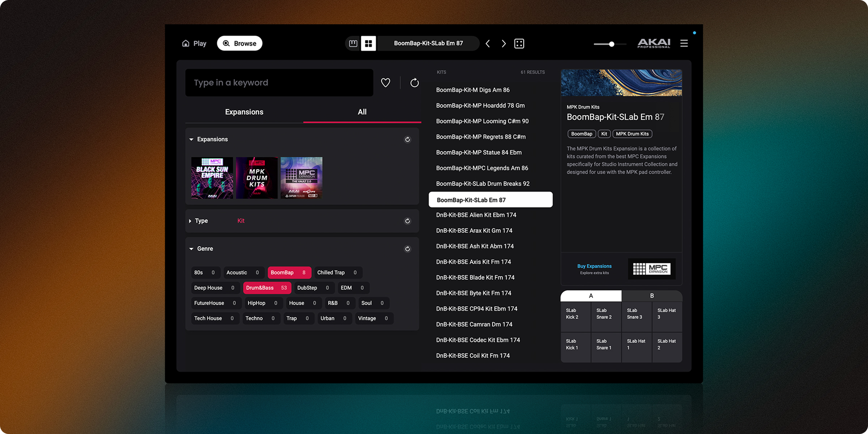Open the hamburger menu
Viewport: 868px width, 434px height.
(684, 43)
